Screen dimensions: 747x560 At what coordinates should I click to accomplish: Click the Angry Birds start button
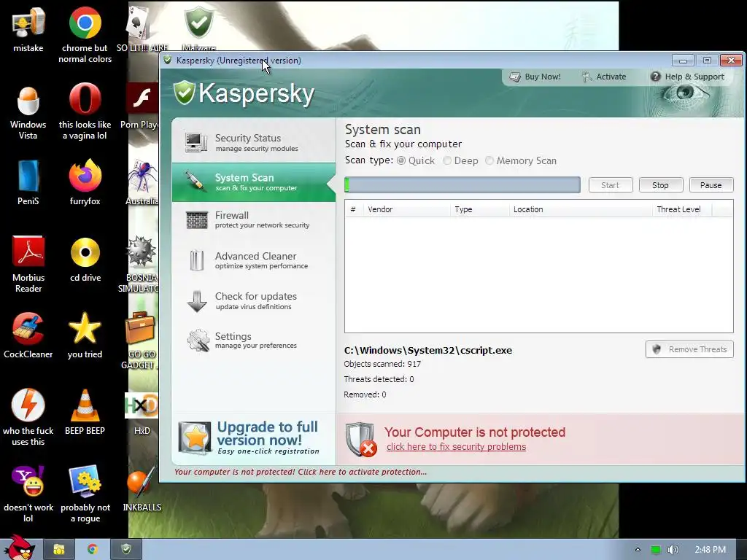click(x=19, y=548)
